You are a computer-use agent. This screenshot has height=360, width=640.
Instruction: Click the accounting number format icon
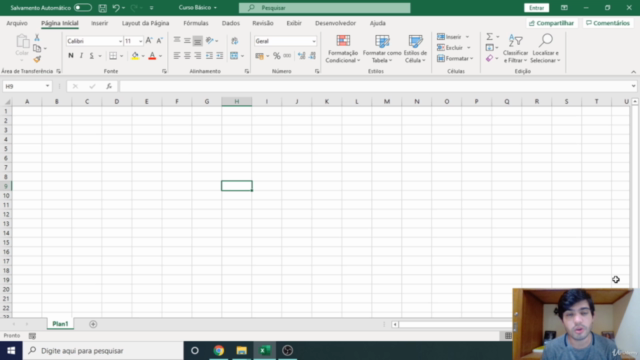pos(259,56)
